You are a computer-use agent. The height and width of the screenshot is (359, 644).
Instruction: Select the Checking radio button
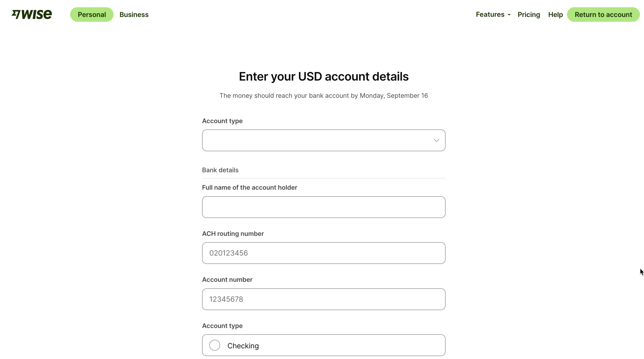tap(215, 345)
